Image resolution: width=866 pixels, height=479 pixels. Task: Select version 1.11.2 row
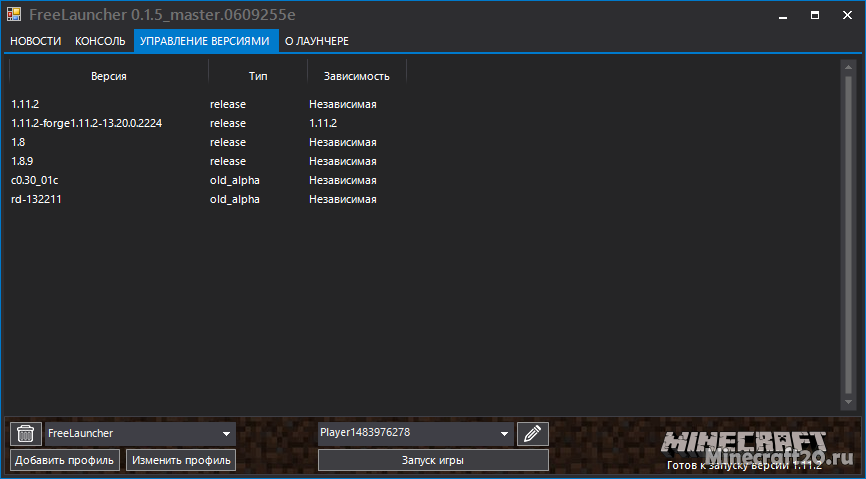(x=208, y=104)
